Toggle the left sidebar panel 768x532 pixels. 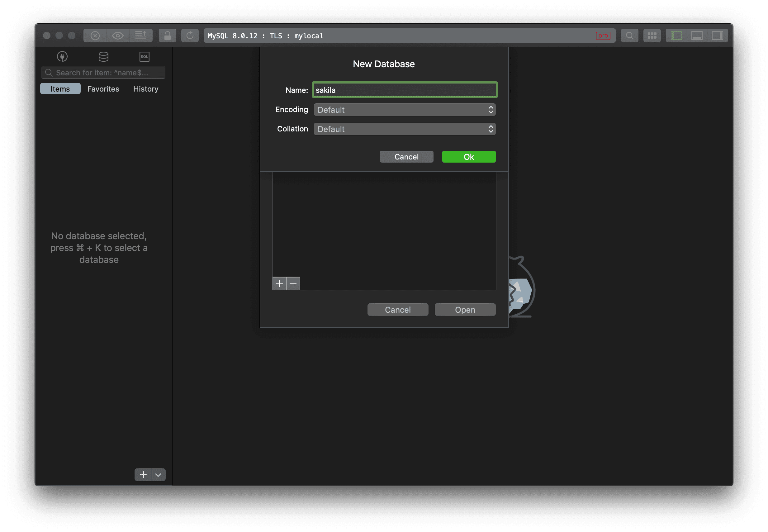[x=676, y=36]
